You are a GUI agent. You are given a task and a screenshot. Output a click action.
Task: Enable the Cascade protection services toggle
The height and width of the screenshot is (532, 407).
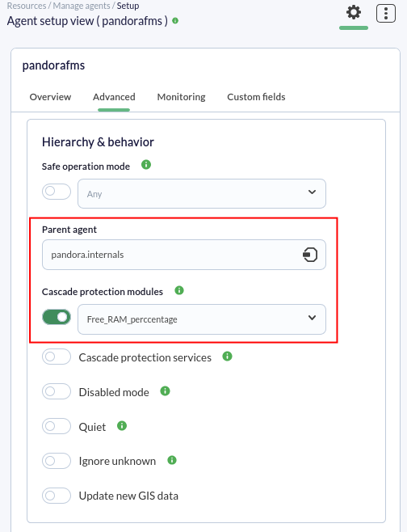point(57,357)
